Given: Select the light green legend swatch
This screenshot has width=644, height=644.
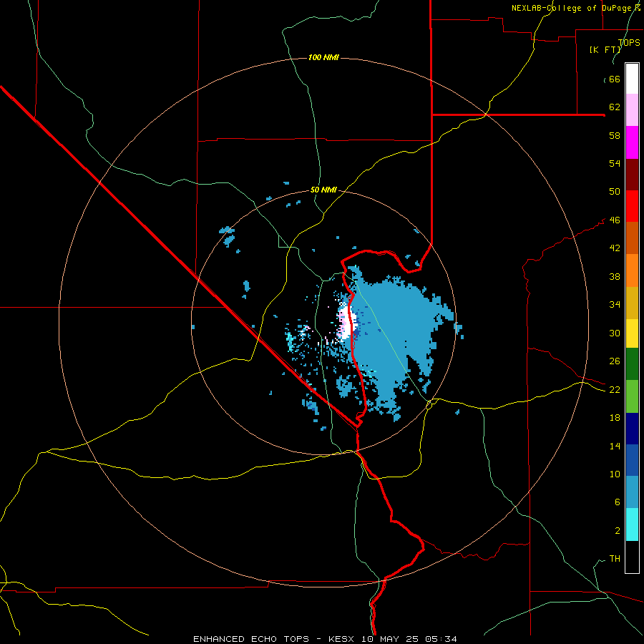Looking at the screenshot, I should pyautogui.click(x=632, y=396).
